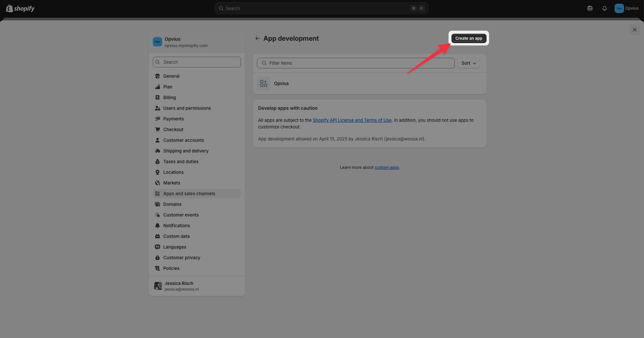Open the notifications bell
The height and width of the screenshot is (338, 644).
pos(605,8)
